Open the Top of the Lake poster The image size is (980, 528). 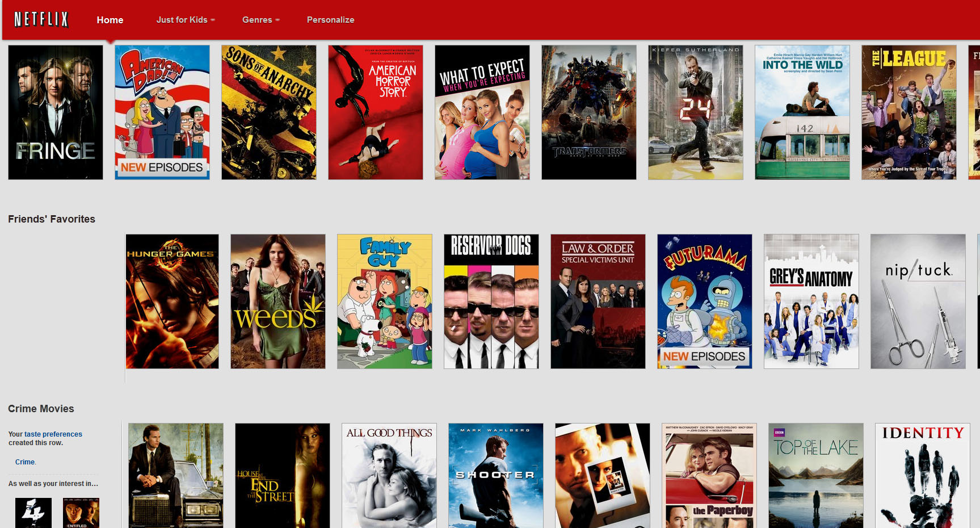pyautogui.click(x=816, y=476)
